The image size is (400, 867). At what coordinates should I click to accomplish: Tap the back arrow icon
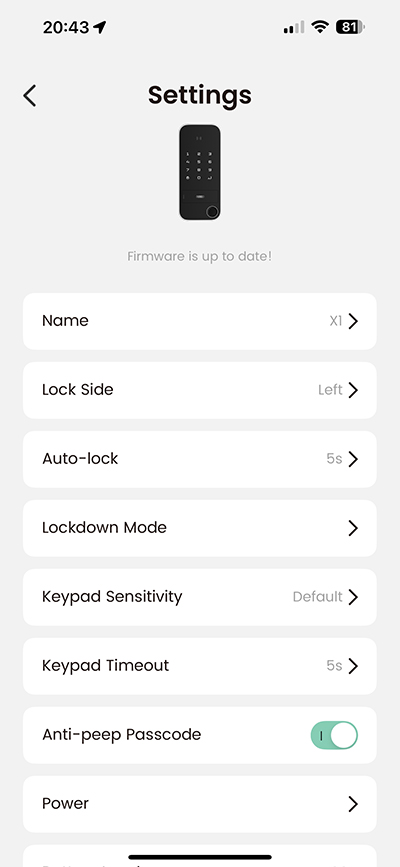tap(29, 96)
